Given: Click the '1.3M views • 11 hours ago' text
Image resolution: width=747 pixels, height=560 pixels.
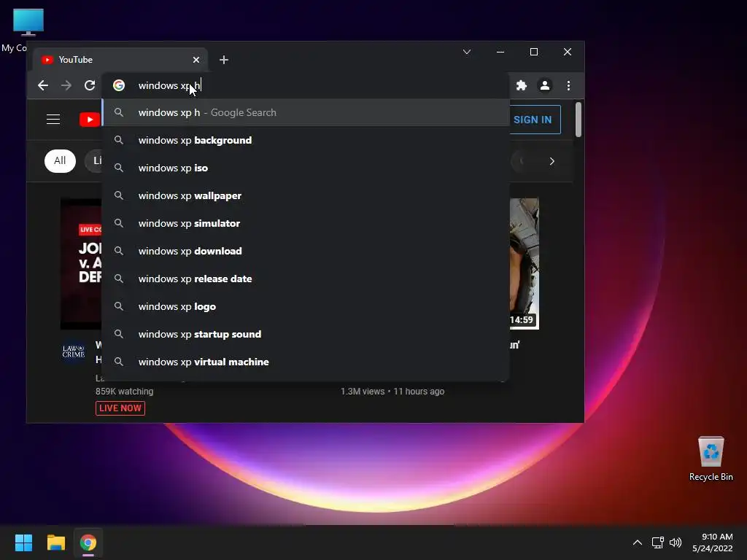Looking at the screenshot, I should coord(392,392).
